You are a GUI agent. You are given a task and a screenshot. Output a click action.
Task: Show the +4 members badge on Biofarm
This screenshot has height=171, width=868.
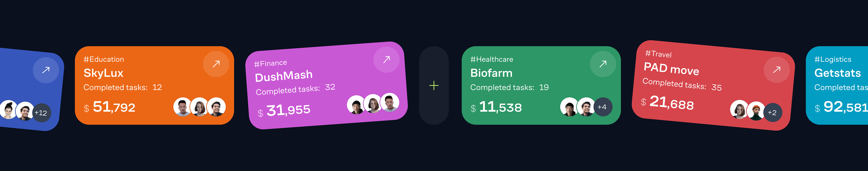[x=602, y=107]
